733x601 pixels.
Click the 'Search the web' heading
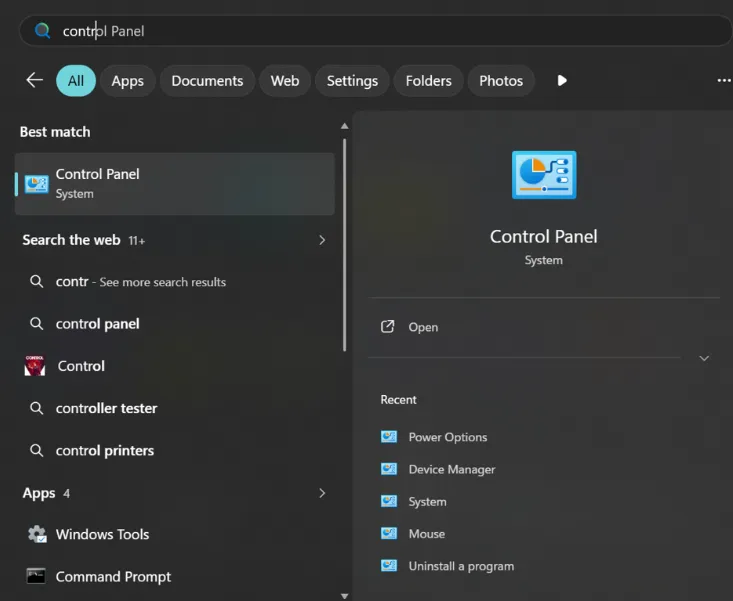pos(72,240)
